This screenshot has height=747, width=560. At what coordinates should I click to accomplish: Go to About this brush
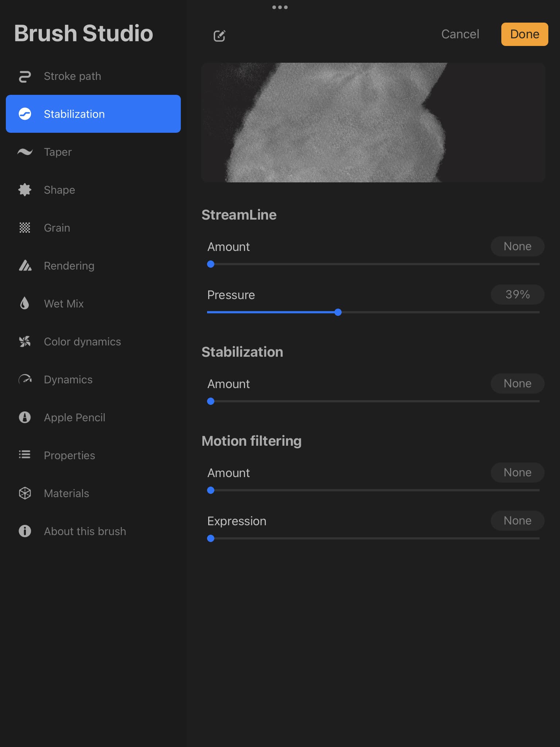click(x=85, y=531)
